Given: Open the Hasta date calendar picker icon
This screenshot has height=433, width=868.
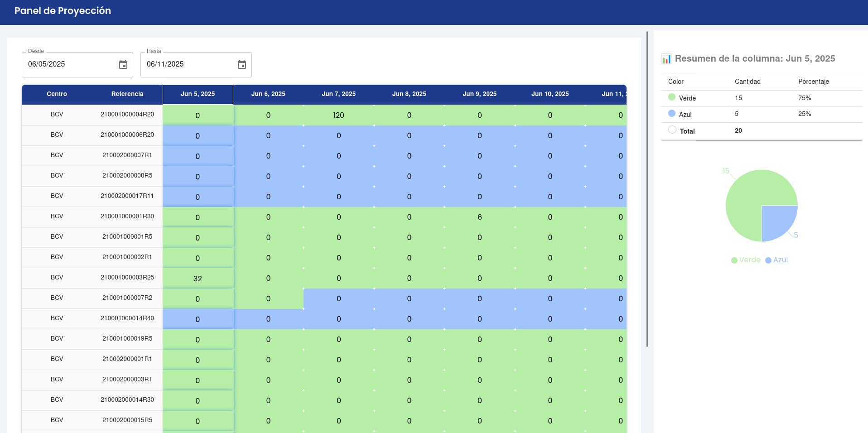Looking at the screenshot, I should click(x=242, y=65).
